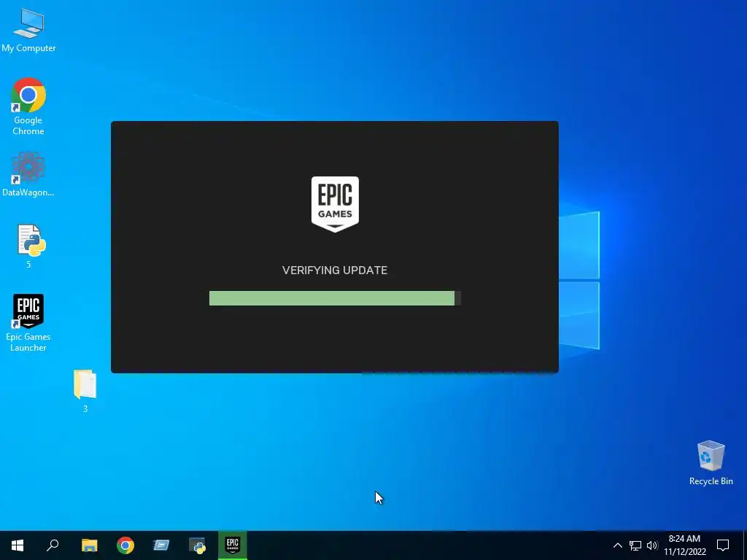Open taskbar search magnifier
Viewport: 747px width, 560px height.
click(53, 545)
